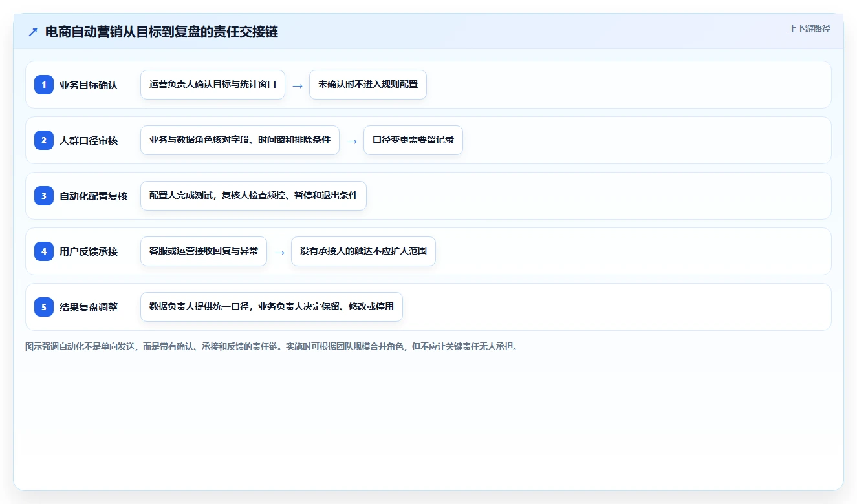The width and height of the screenshot is (857, 504).
Task: Select step number 3 badge
Action: pos(44,195)
